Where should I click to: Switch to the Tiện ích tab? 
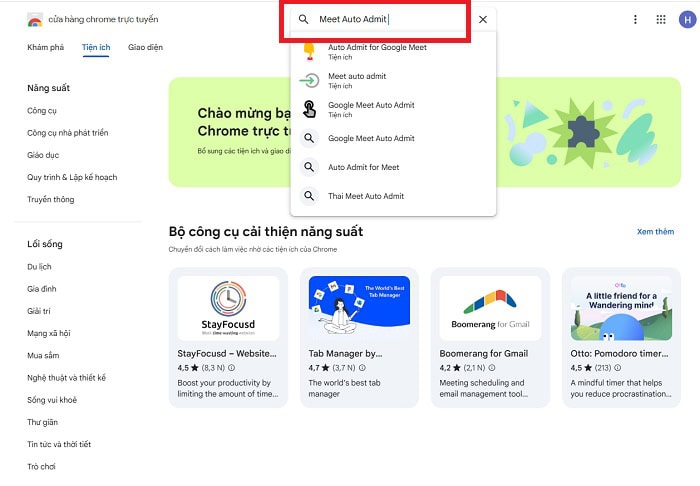tap(96, 47)
